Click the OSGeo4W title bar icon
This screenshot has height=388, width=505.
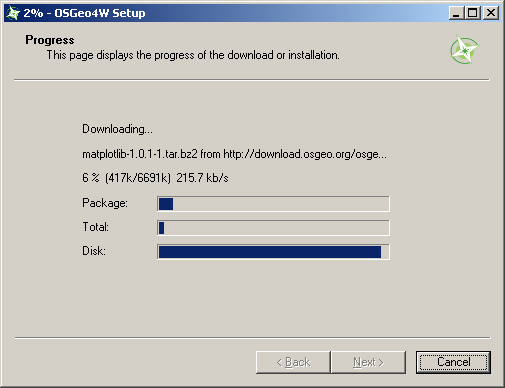(13, 13)
